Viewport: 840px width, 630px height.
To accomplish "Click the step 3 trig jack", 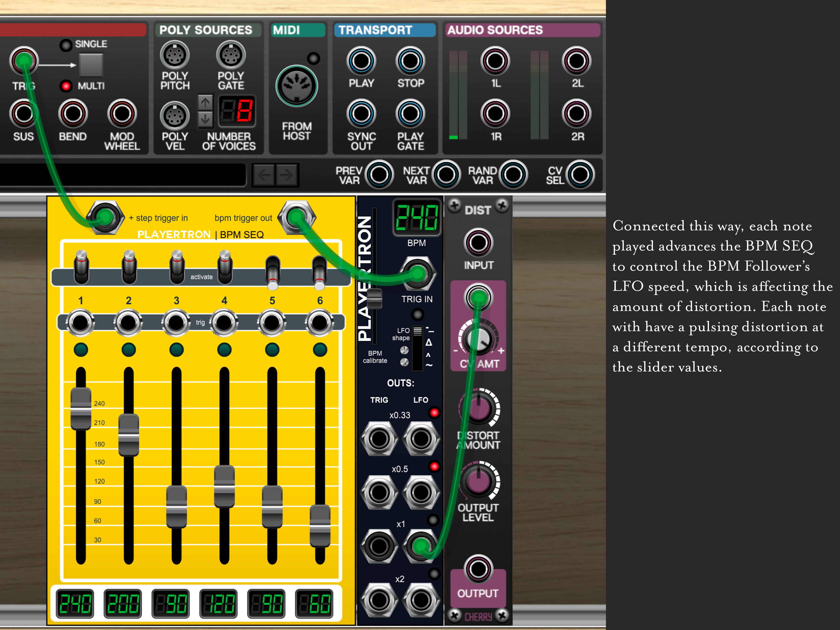I will pyautogui.click(x=176, y=323).
